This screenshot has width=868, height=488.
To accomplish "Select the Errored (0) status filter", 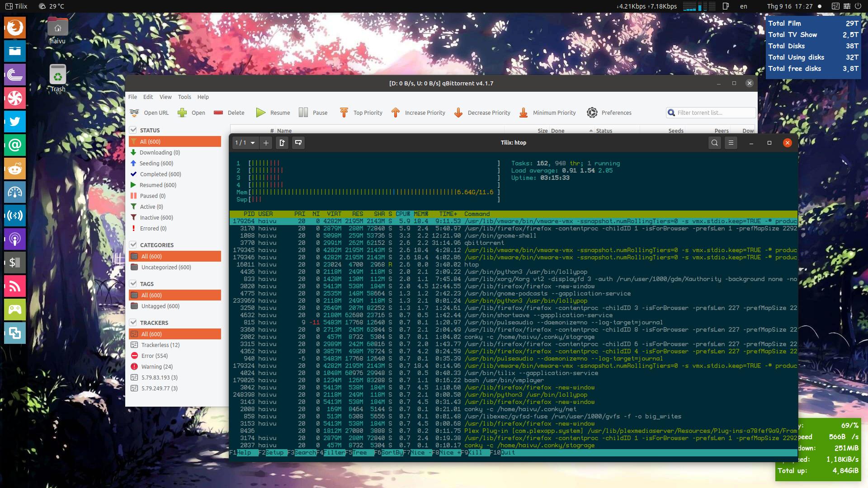I will pos(175,228).
